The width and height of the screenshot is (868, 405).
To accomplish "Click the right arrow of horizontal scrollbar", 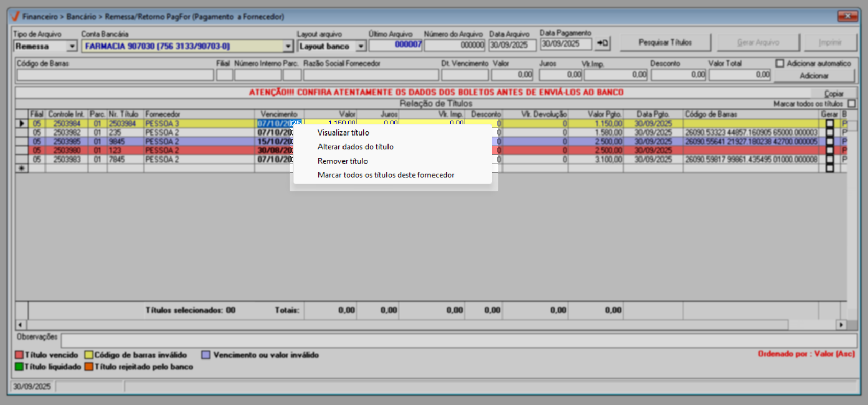I will (x=841, y=325).
